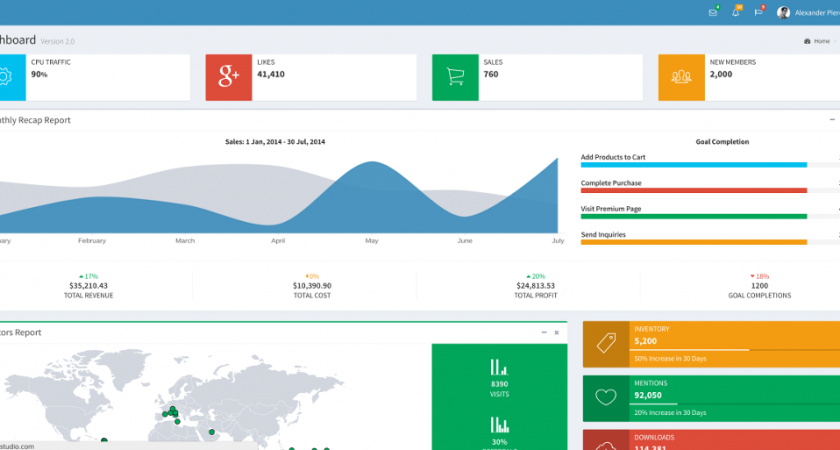Click the bar chart icon above 30%
The image size is (840, 450).
pyautogui.click(x=499, y=425)
